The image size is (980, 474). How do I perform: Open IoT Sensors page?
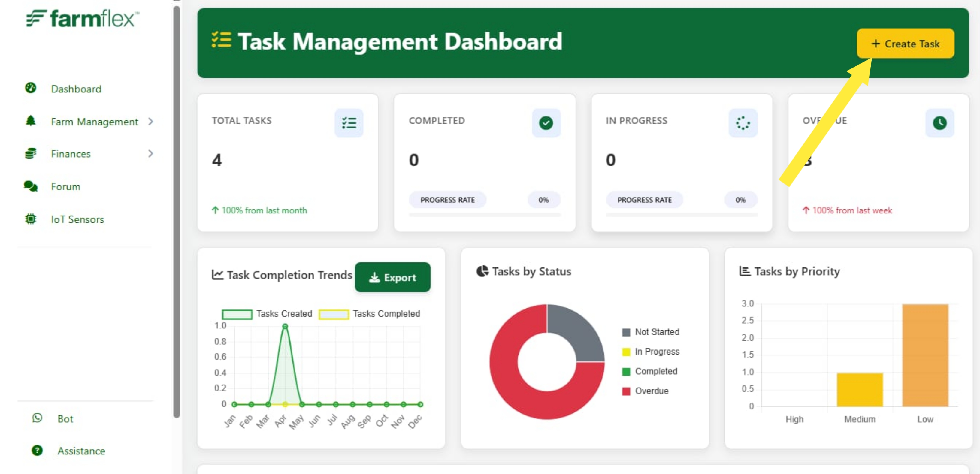pyautogui.click(x=77, y=219)
